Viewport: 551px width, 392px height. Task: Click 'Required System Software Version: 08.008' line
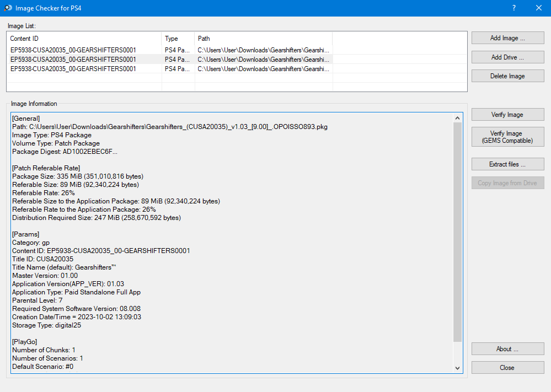[x=76, y=309]
